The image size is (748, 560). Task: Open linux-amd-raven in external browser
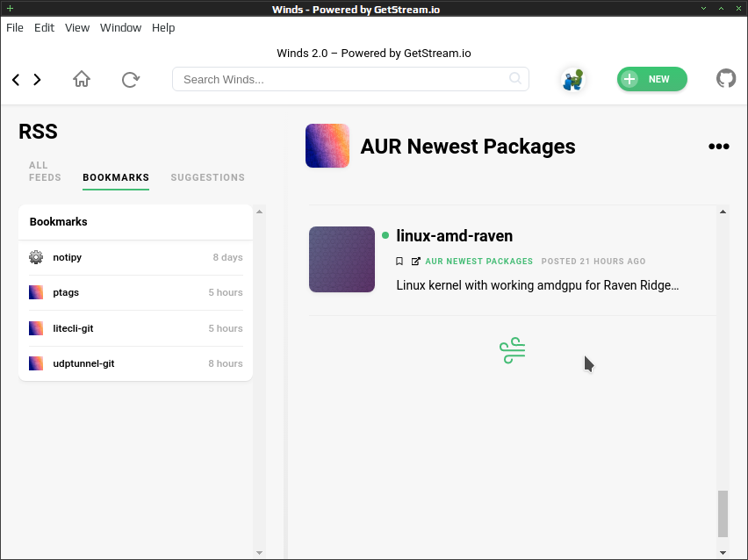(416, 262)
